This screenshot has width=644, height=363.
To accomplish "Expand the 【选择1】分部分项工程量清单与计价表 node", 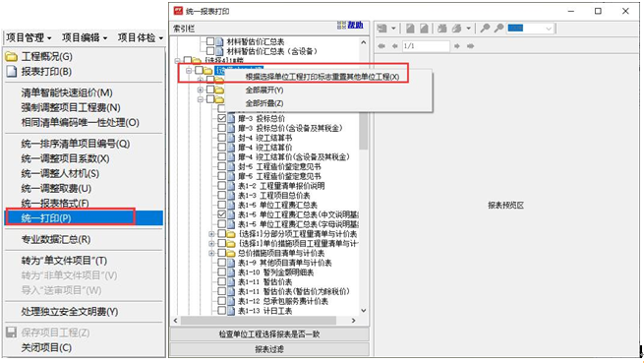I will [211, 234].
